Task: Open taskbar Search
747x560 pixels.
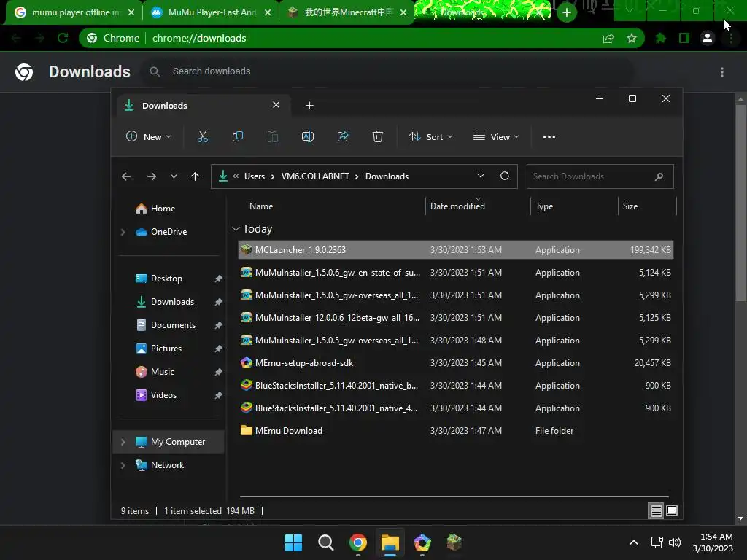Action: click(x=326, y=542)
